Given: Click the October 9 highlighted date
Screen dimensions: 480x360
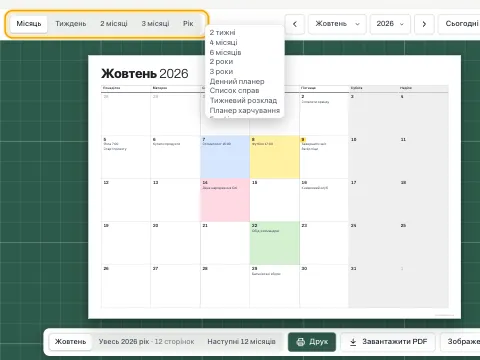Looking at the screenshot, I should (x=303, y=139).
